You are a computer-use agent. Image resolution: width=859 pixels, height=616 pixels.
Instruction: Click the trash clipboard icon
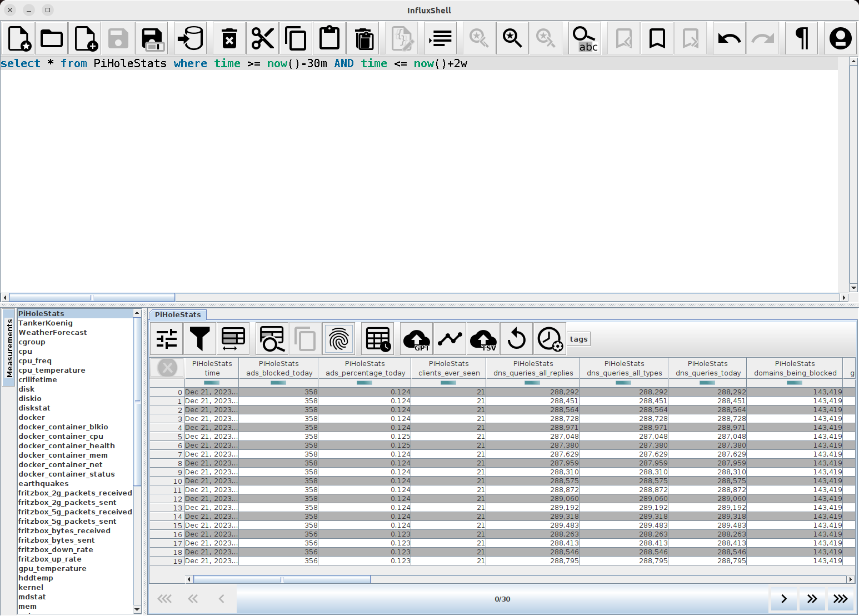(363, 38)
